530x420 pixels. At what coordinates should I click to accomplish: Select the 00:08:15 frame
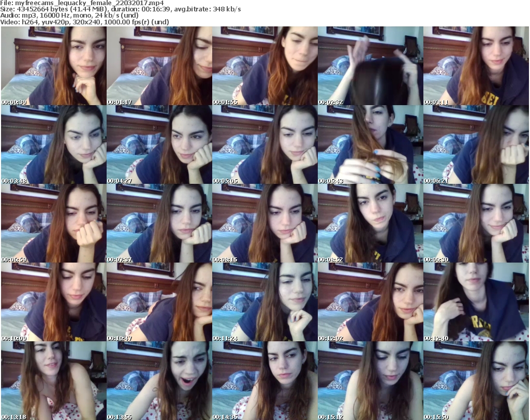point(265,223)
